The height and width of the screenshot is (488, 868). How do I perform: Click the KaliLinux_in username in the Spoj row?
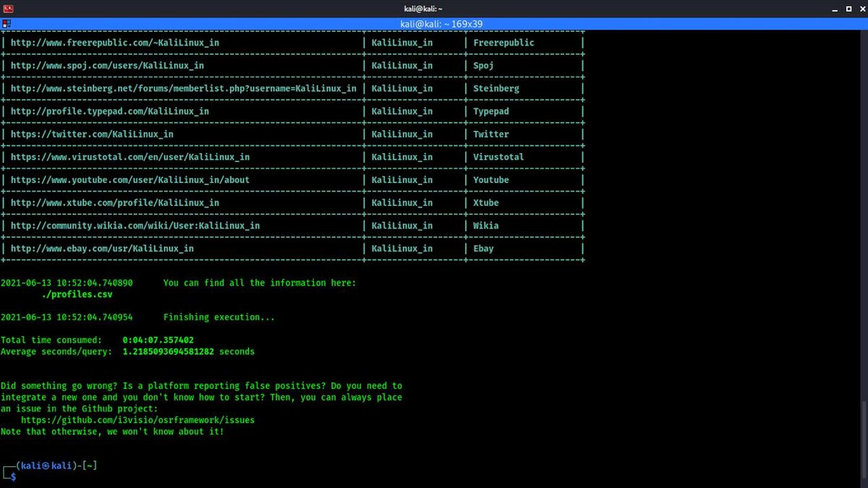[402, 66]
